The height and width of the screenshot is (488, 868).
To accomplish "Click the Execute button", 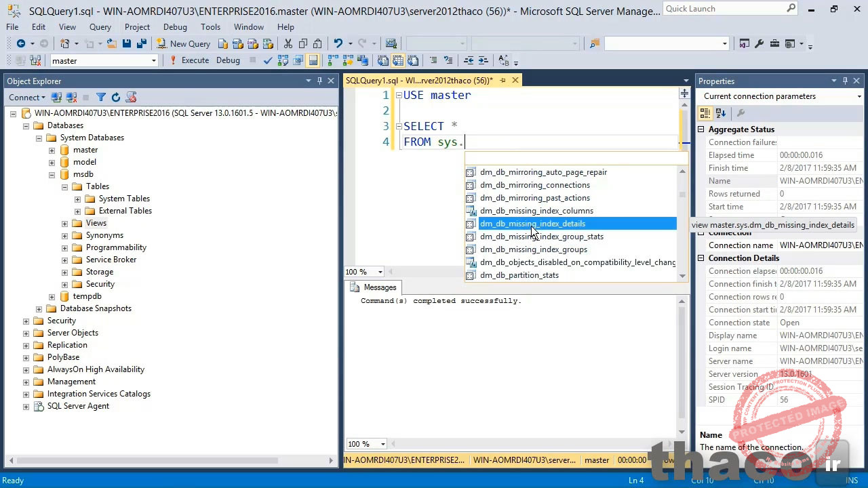I will (195, 60).
